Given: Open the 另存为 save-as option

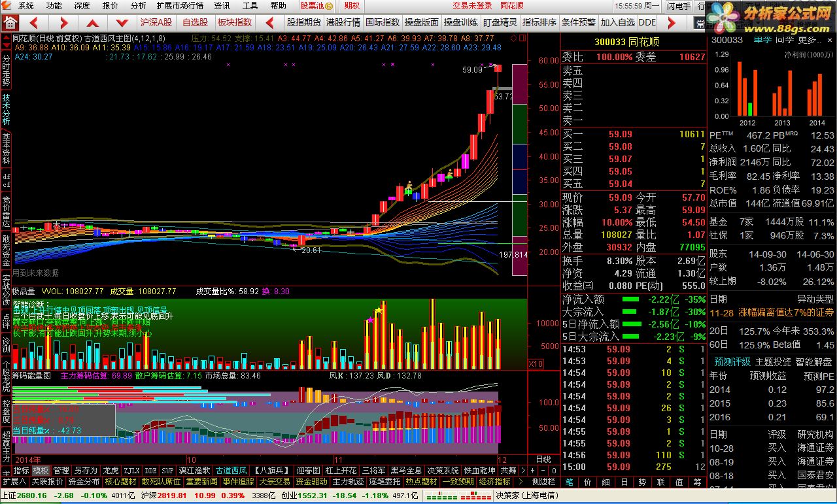Looking at the screenshot, I should coord(86,470).
